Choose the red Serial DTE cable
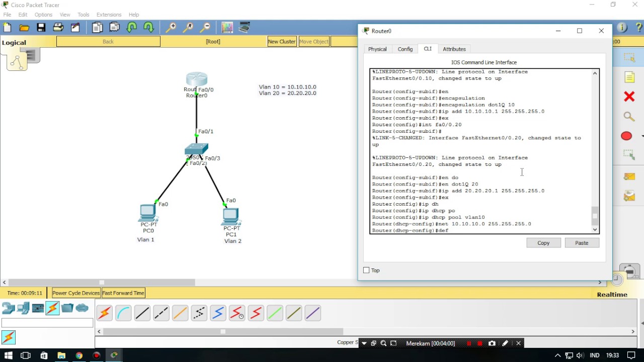 pyautogui.click(x=256, y=313)
